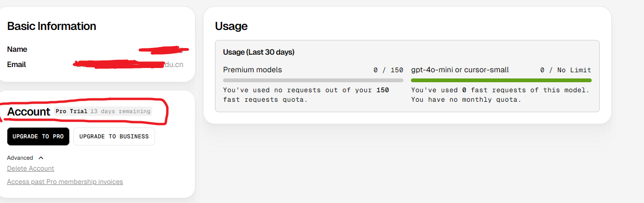The width and height of the screenshot is (644, 203).
Task: Click the green gpt-4o-mini usage bar
Action: pyautogui.click(x=501, y=80)
